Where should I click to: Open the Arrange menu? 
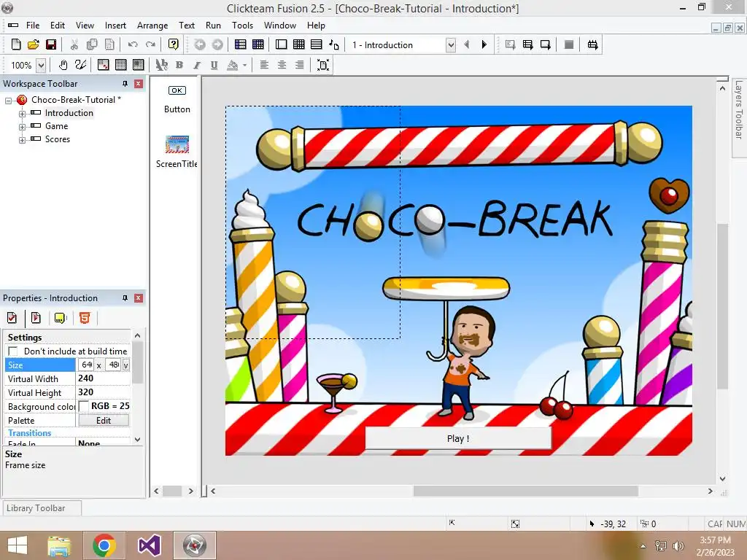(x=152, y=26)
